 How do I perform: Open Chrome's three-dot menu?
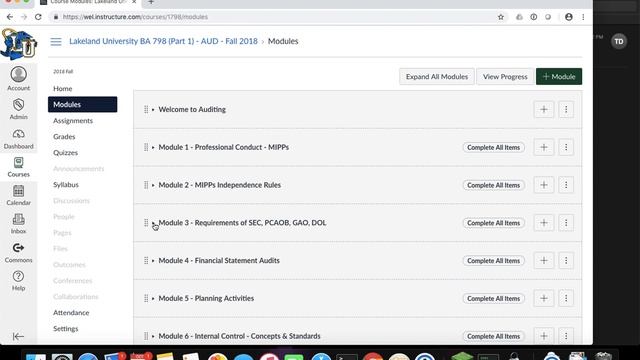tap(583, 17)
